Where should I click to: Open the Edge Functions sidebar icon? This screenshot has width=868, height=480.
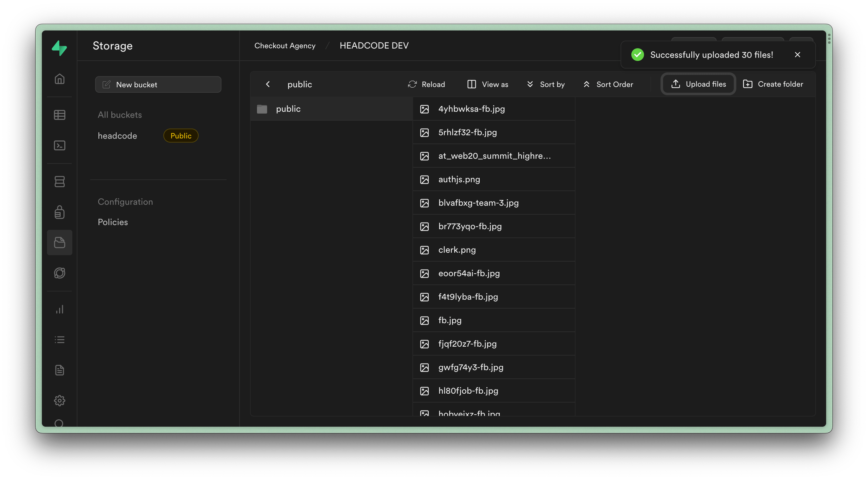pyautogui.click(x=60, y=273)
